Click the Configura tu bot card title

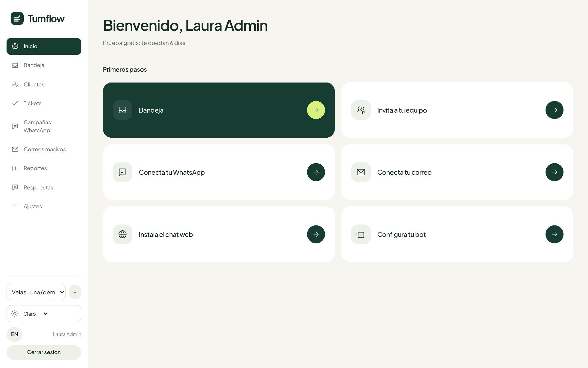[402, 235]
